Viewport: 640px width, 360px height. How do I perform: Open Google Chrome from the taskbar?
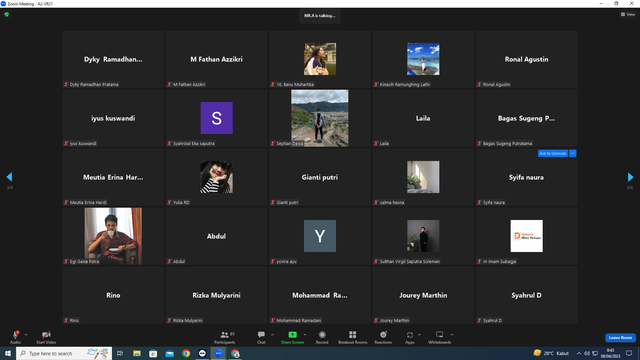[x=186, y=353]
